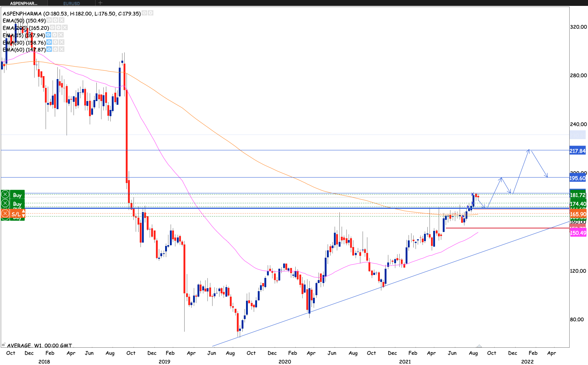
Task: Add a new chart tab with plus icon
Action: coord(100,3)
